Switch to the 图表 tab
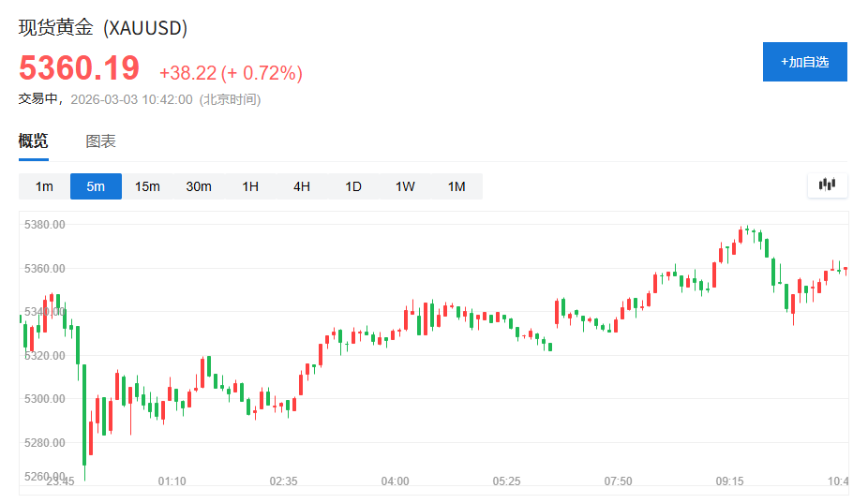868x503 pixels. coord(100,141)
